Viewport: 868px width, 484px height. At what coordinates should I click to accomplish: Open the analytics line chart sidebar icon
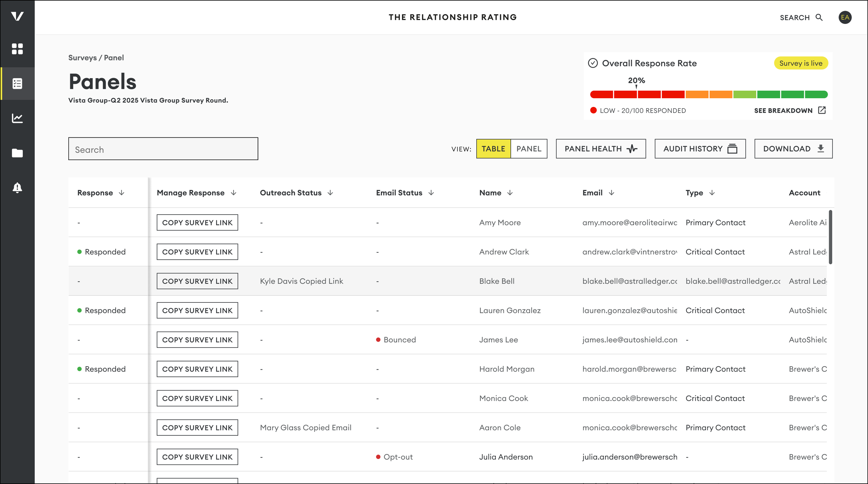(17, 118)
